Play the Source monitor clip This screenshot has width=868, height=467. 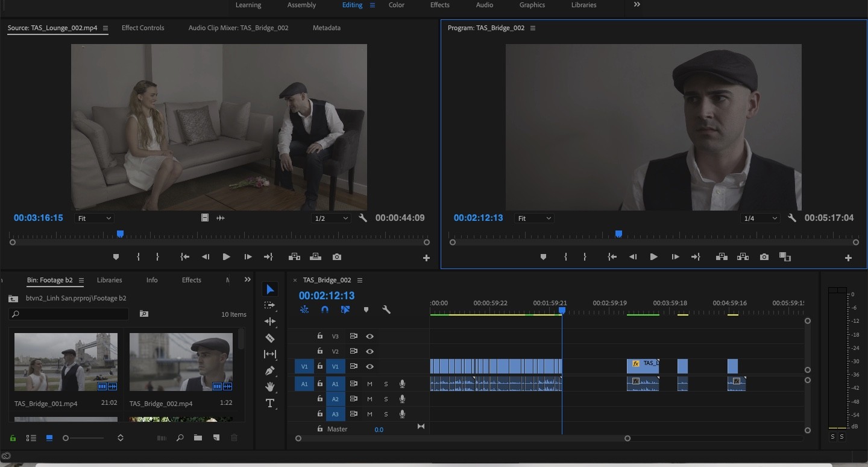tap(226, 257)
